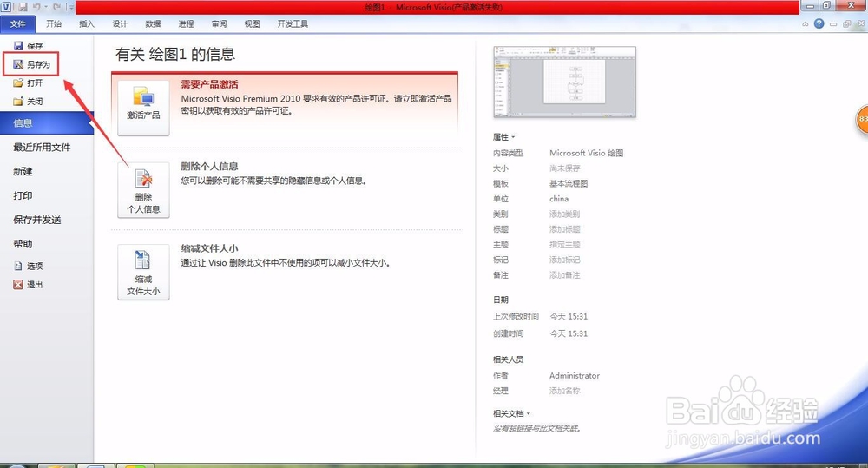Click the Undo icon in title bar
Image resolution: width=868 pixels, height=468 pixels.
[x=36, y=7]
